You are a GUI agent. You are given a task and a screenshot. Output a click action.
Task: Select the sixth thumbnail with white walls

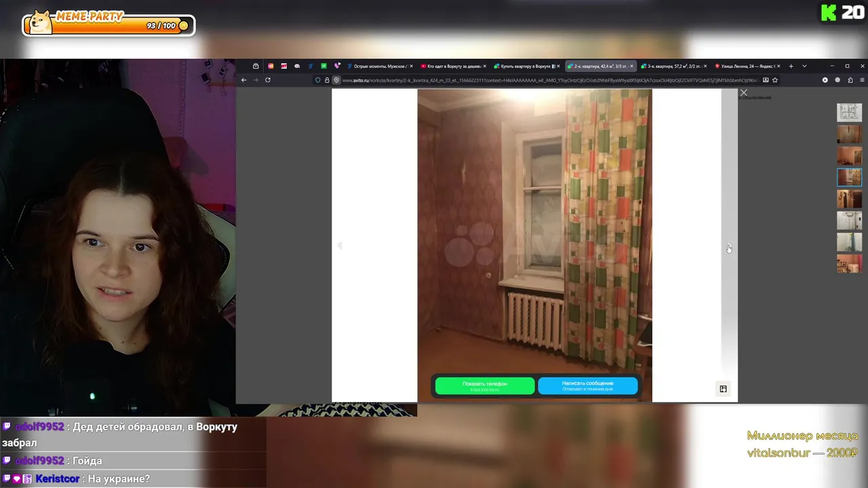(849, 220)
